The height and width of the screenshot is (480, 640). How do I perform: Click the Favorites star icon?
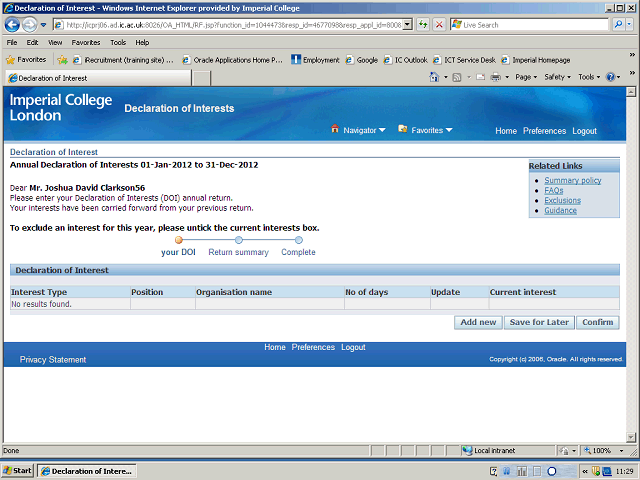pos(12,60)
